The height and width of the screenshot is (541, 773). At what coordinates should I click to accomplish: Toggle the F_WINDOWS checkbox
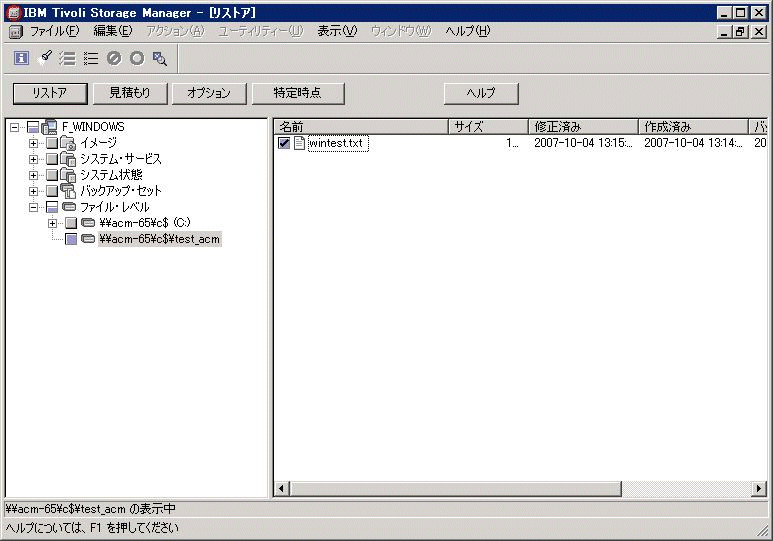point(33,127)
